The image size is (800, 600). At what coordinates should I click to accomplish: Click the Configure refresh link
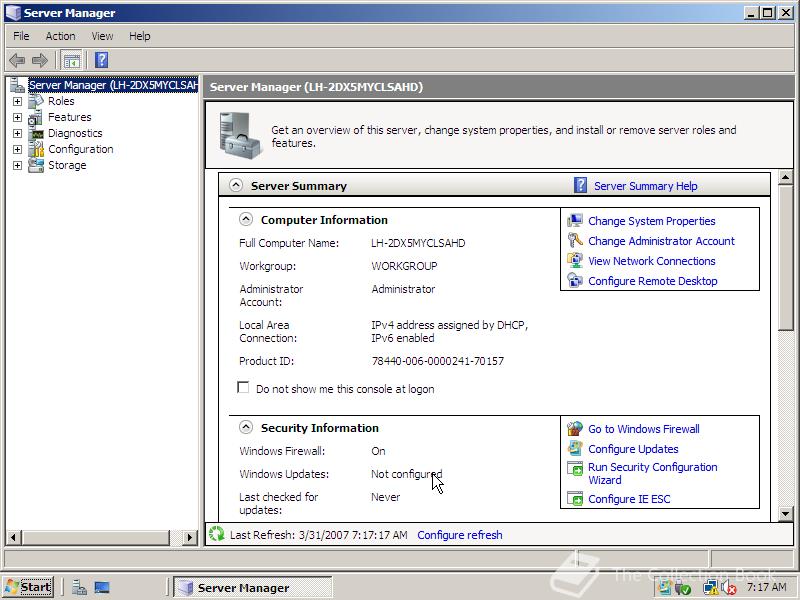click(x=460, y=535)
